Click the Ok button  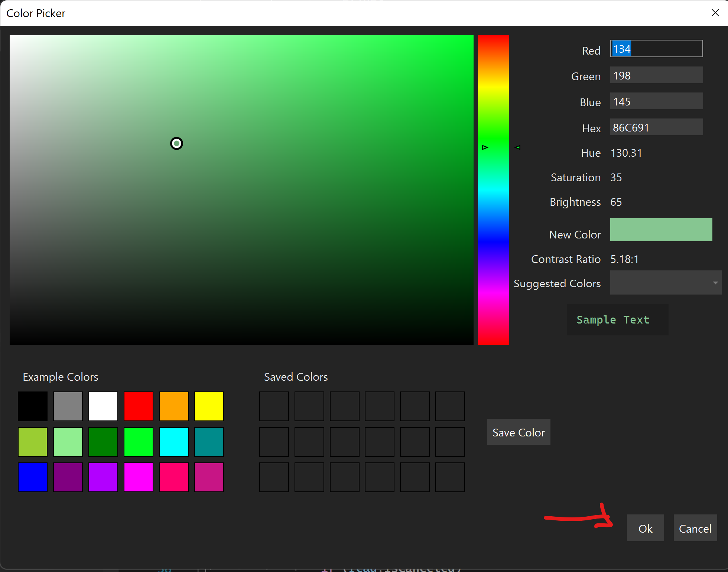pyautogui.click(x=645, y=528)
